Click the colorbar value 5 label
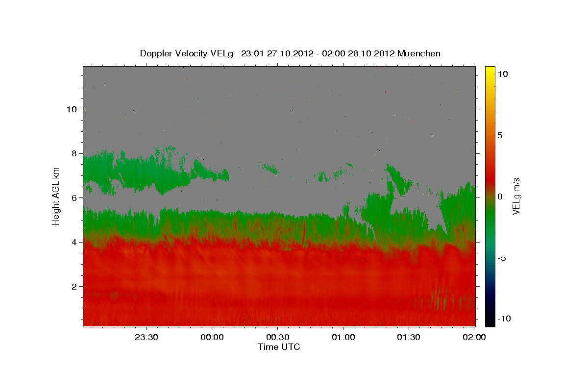 pyautogui.click(x=500, y=135)
